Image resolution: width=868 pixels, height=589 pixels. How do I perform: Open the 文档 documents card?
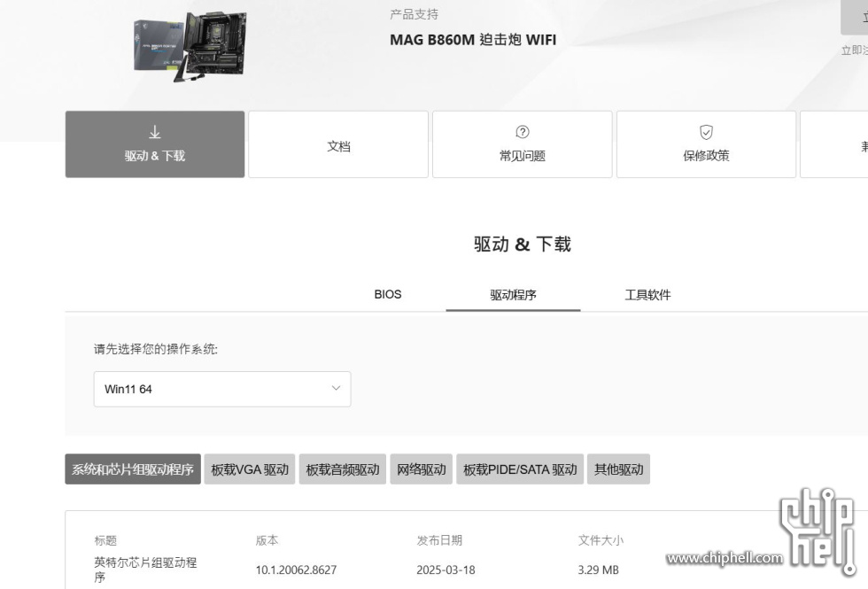338,145
